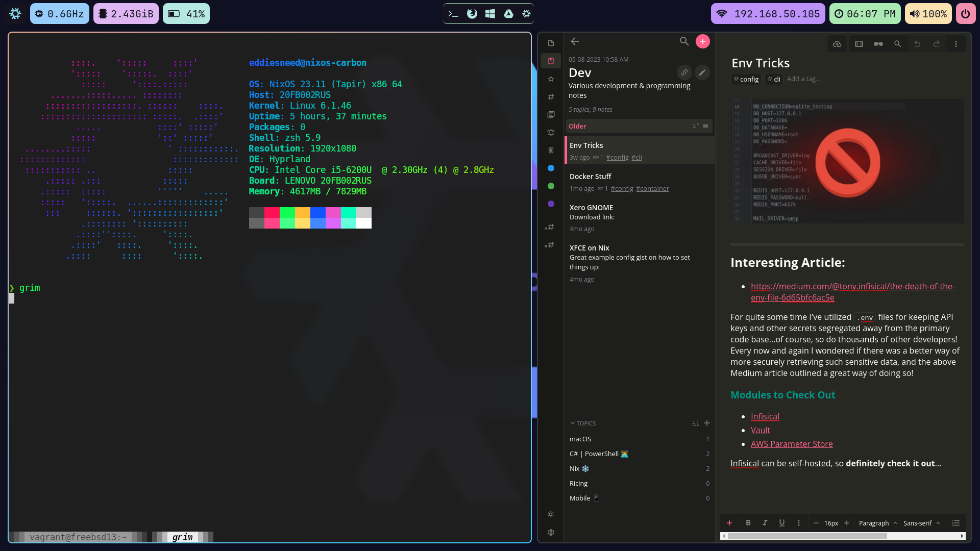
Task: Open the Favorites star in sidebar
Action: pos(551,79)
